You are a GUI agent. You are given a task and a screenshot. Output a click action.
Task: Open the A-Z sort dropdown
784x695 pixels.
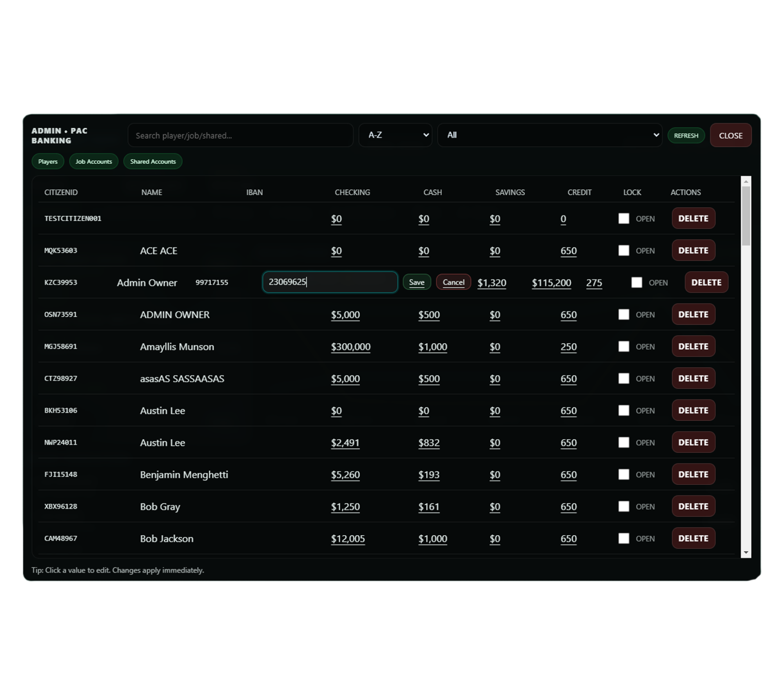coord(395,135)
